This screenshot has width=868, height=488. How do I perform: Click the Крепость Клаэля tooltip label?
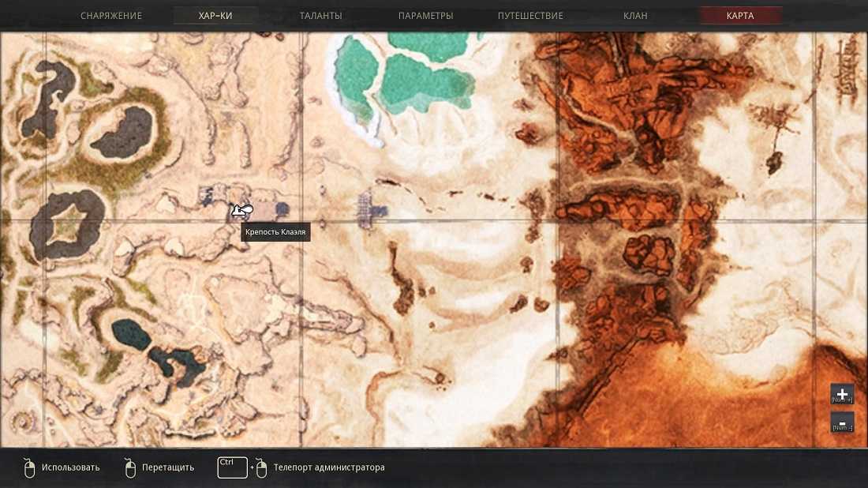pyautogui.click(x=275, y=232)
